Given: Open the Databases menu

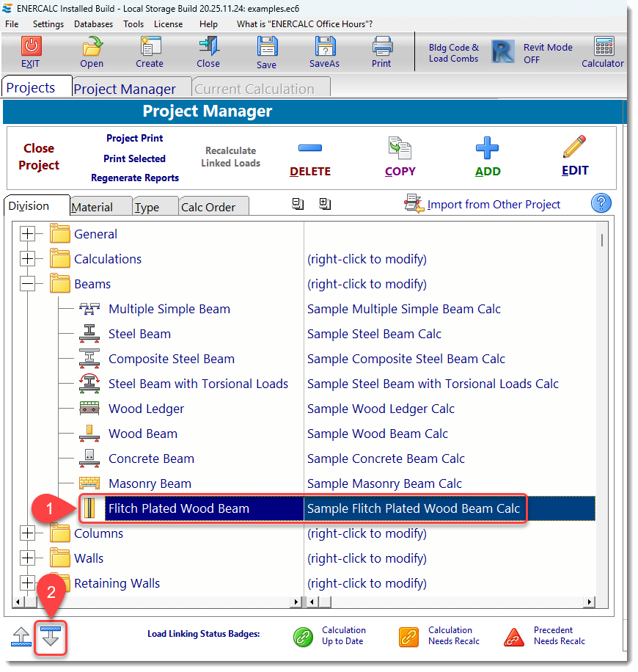Looking at the screenshot, I should tap(93, 23).
